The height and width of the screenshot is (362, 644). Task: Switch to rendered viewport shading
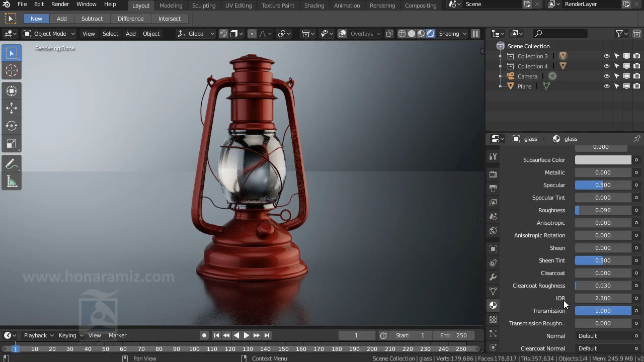[431, 34]
